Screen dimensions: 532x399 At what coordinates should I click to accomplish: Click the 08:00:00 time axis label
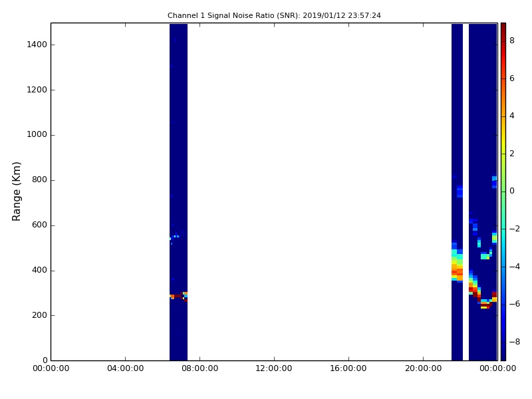pyautogui.click(x=200, y=368)
